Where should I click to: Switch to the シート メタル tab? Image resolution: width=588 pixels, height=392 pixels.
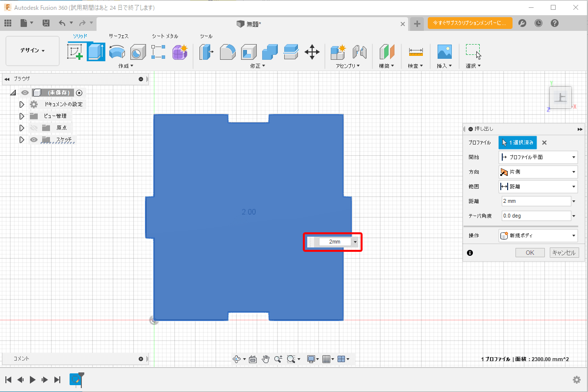165,36
